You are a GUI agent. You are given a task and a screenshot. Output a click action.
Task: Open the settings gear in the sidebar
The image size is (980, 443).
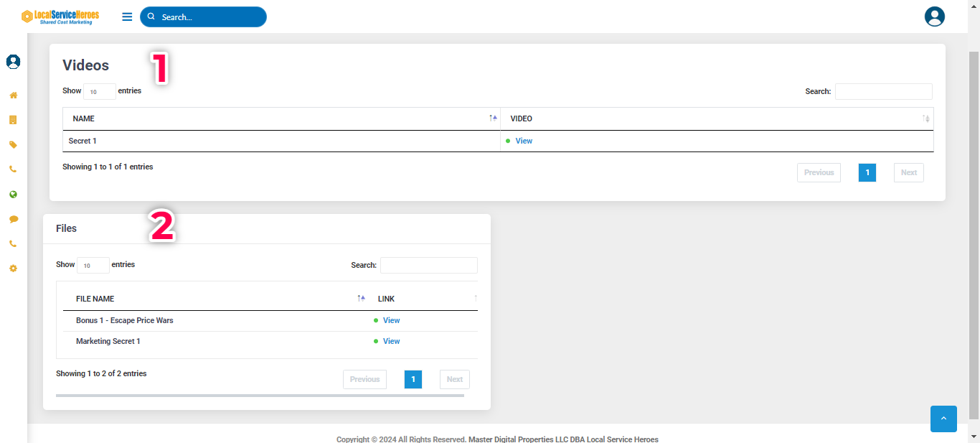pyautogui.click(x=13, y=269)
